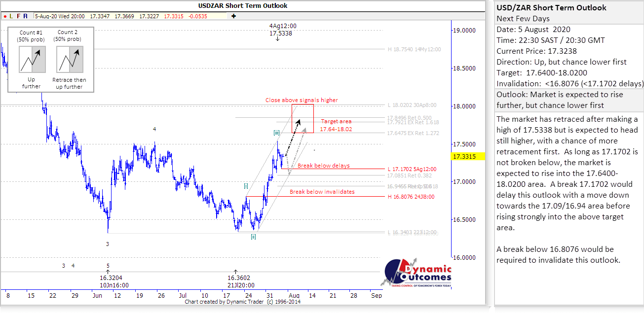Click the 'Current Price: 17.3238' line

tap(537, 51)
